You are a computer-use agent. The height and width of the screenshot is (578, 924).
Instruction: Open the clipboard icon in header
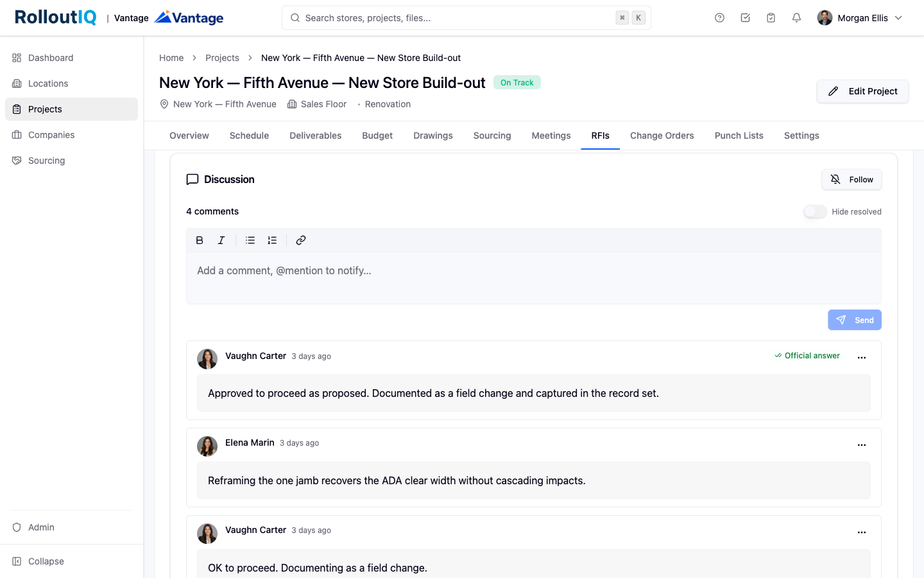pos(771,18)
